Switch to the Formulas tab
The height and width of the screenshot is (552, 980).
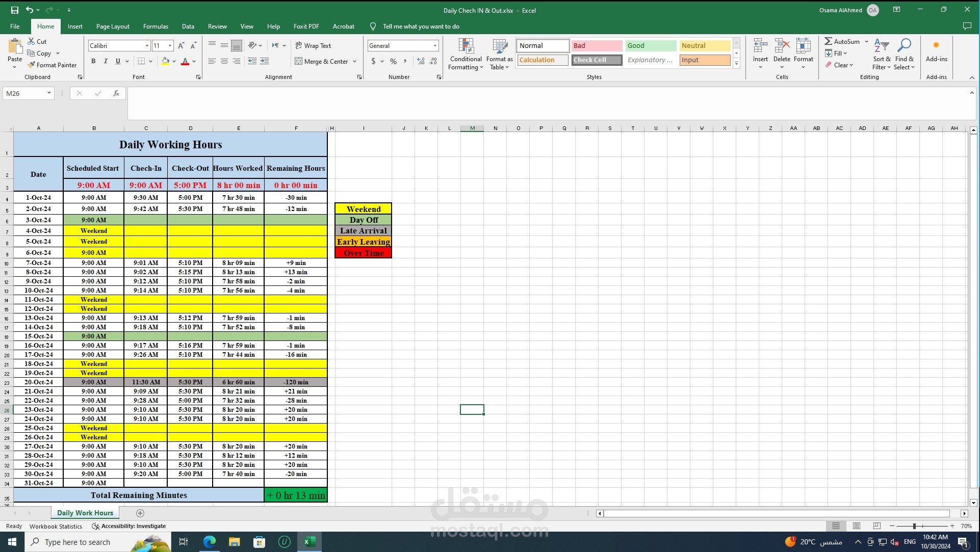tap(156, 26)
